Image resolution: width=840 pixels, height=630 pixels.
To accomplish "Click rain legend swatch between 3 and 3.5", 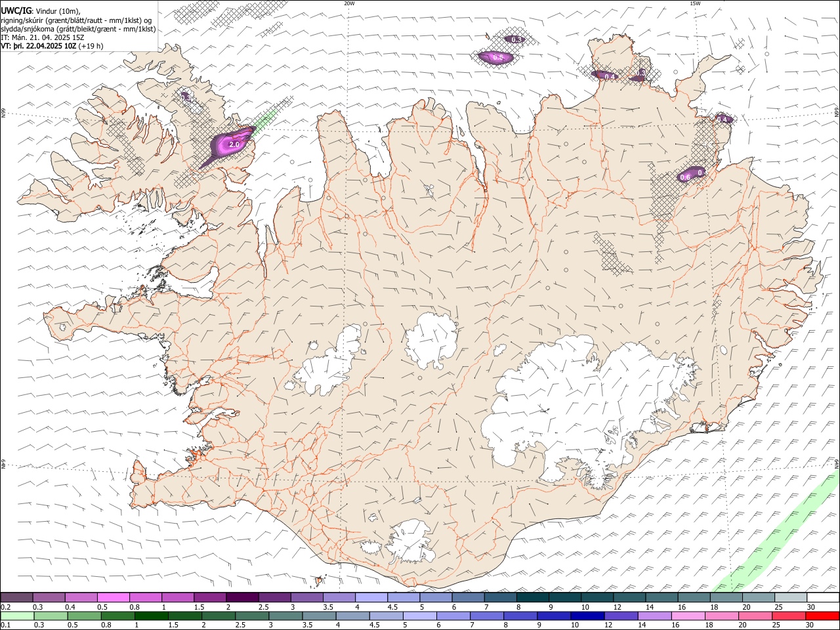I will (285, 616).
